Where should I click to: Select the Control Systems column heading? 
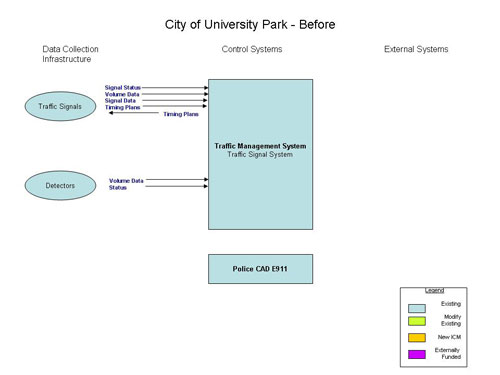pyautogui.click(x=252, y=49)
